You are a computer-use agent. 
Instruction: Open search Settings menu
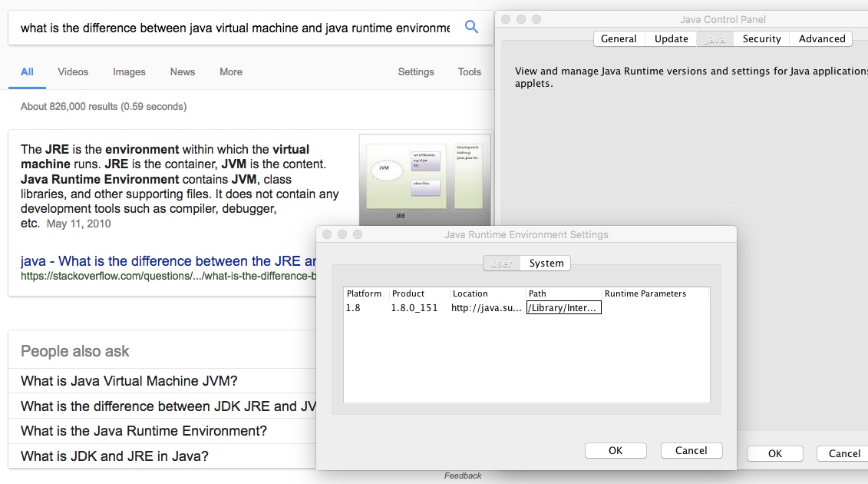pyautogui.click(x=416, y=71)
